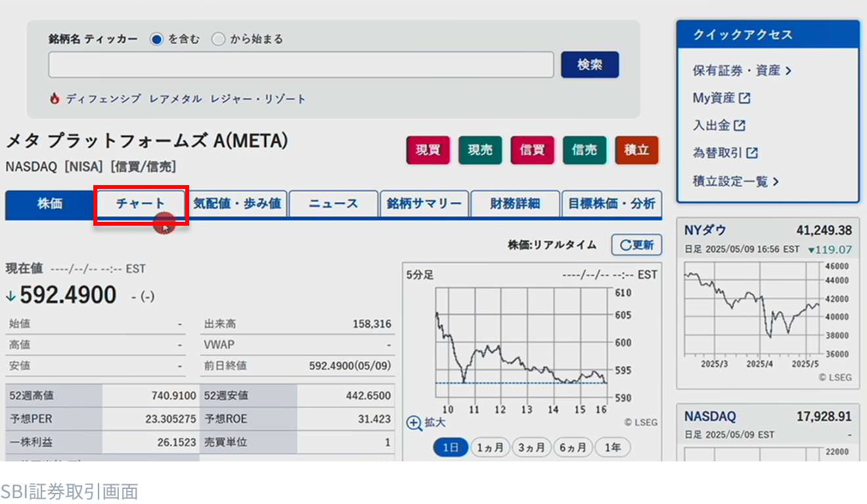Select the 1日 chart period
The height and width of the screenshot is (504, 867).
point(451,448)
